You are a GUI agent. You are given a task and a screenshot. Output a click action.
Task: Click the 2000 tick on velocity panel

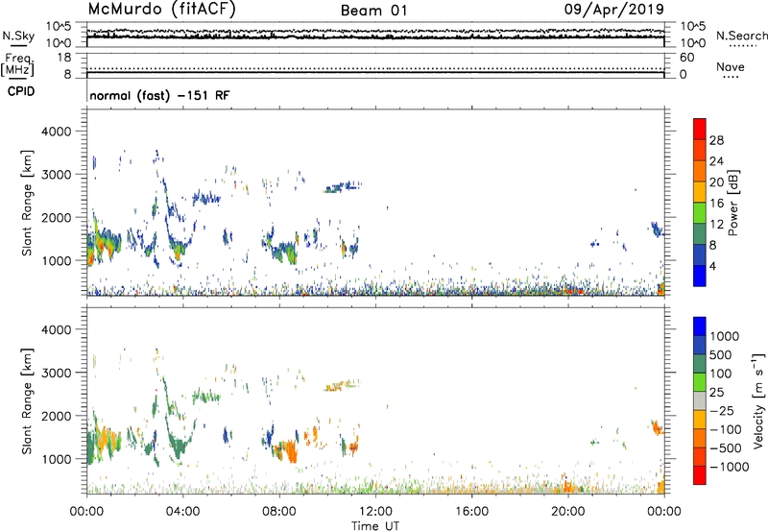click(56, 416)
